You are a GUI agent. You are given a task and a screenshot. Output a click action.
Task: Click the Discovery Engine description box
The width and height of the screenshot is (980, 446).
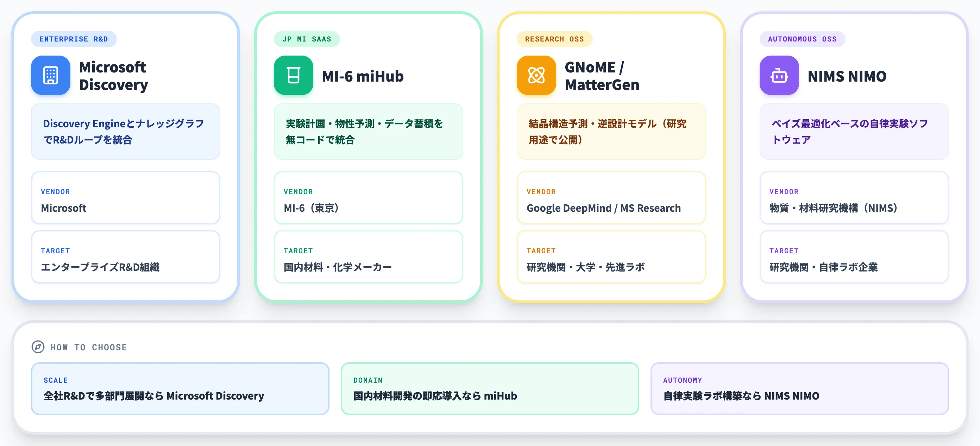coord(126,132)
